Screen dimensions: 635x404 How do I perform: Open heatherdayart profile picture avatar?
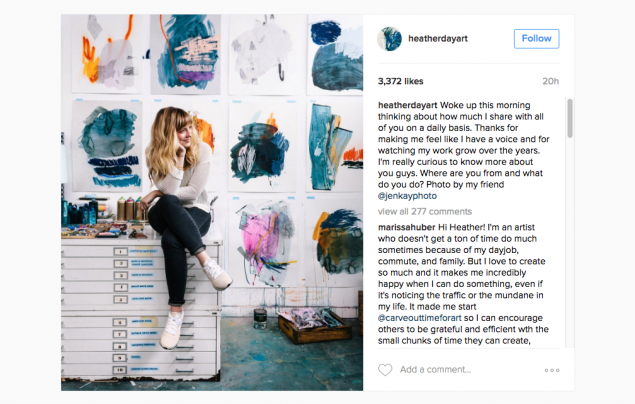click(x=389, y=39)
